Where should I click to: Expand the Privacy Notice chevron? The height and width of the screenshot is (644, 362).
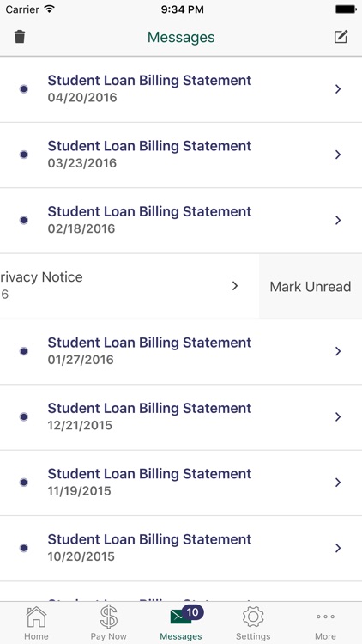[235, 286]
